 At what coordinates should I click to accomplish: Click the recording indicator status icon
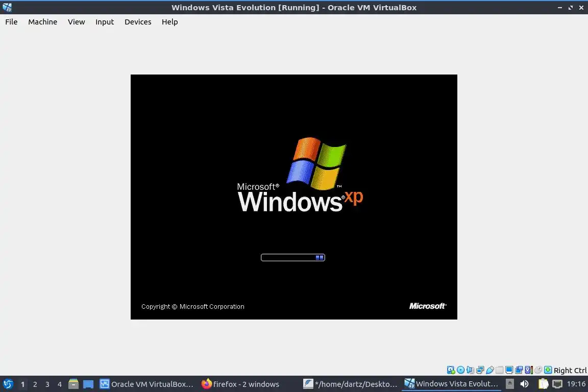point(519,370)
